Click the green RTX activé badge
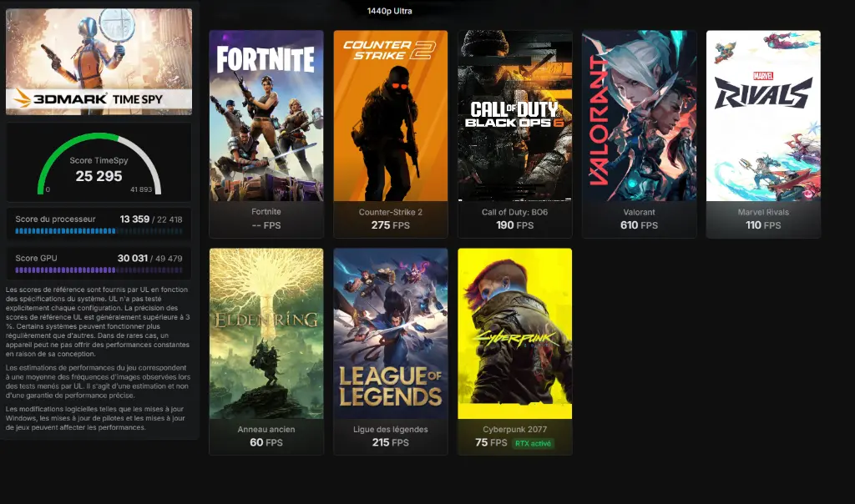Image resolution: width=855 pixels, height=504 pixels. (x=534, y=444)
